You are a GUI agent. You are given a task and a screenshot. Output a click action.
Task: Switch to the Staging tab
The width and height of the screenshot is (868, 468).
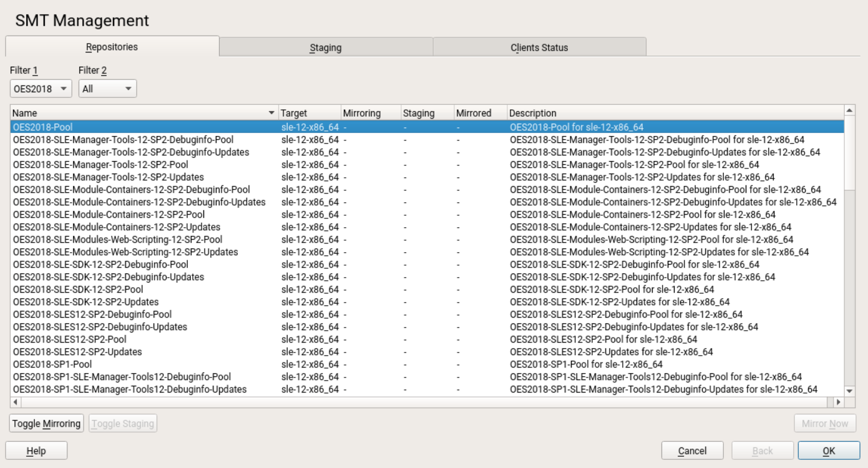325,47
